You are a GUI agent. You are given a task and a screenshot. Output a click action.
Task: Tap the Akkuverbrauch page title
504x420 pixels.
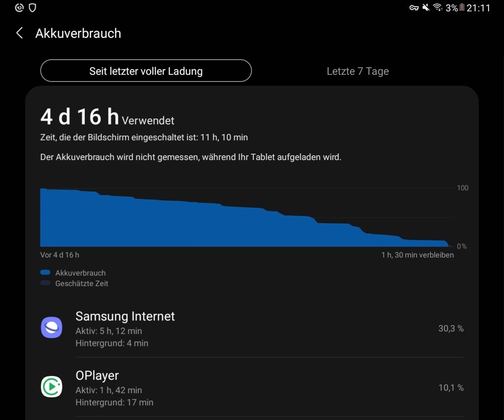click(78, 33)
